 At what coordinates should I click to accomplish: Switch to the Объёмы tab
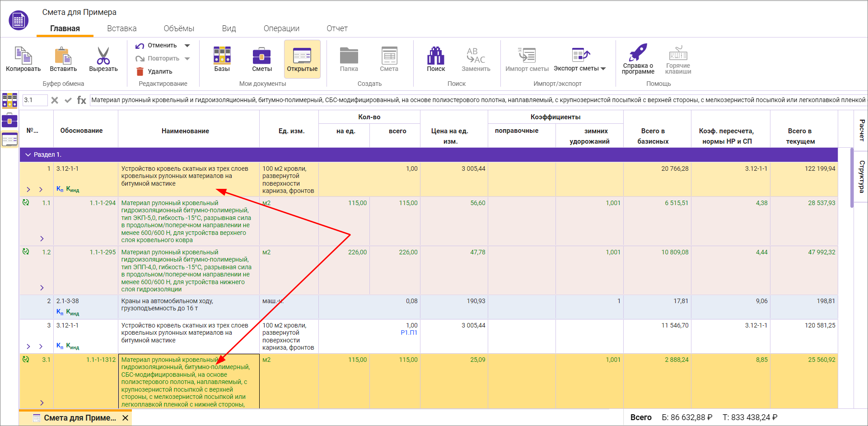pos(179,28)
